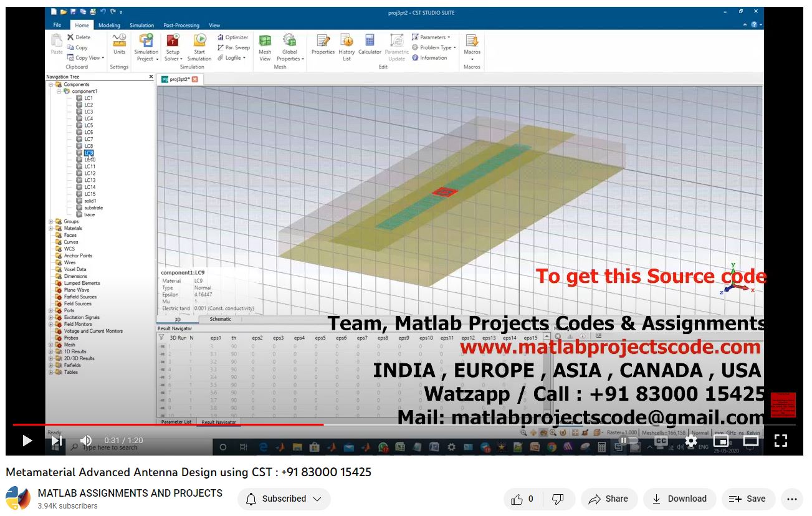Open the miniplayer
This screenshot has width=812, height=516.
tap(720, 441)
